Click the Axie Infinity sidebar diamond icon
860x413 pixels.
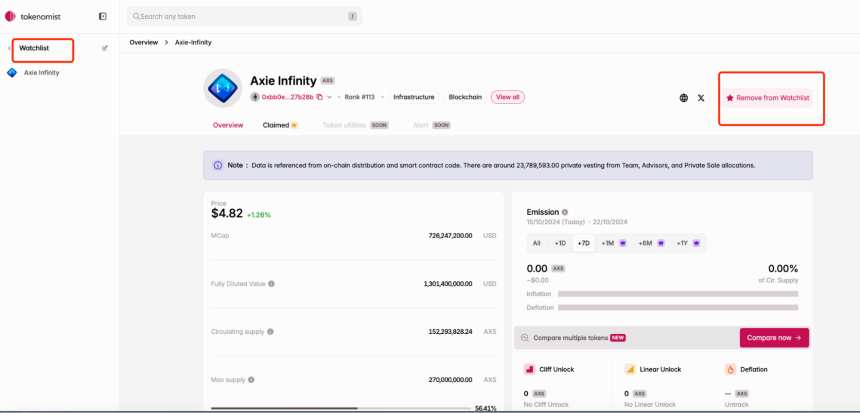tap(12, 72)
